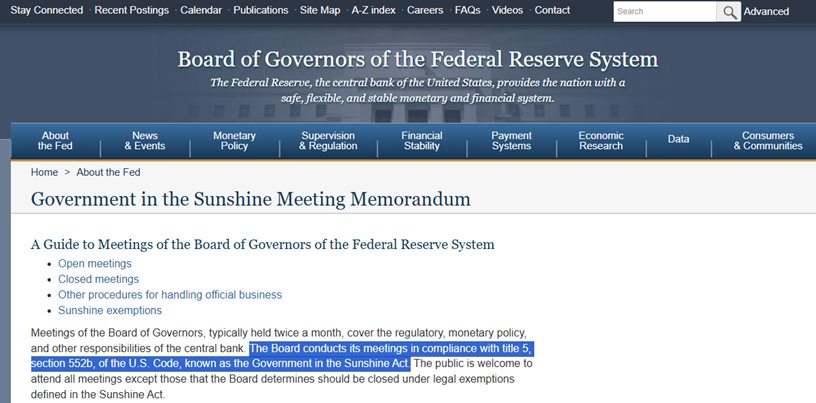Click the search magnifying glass icon
The height and width of the screenshot is (403, 816).
pyautogui.click(x=729, y=11)
